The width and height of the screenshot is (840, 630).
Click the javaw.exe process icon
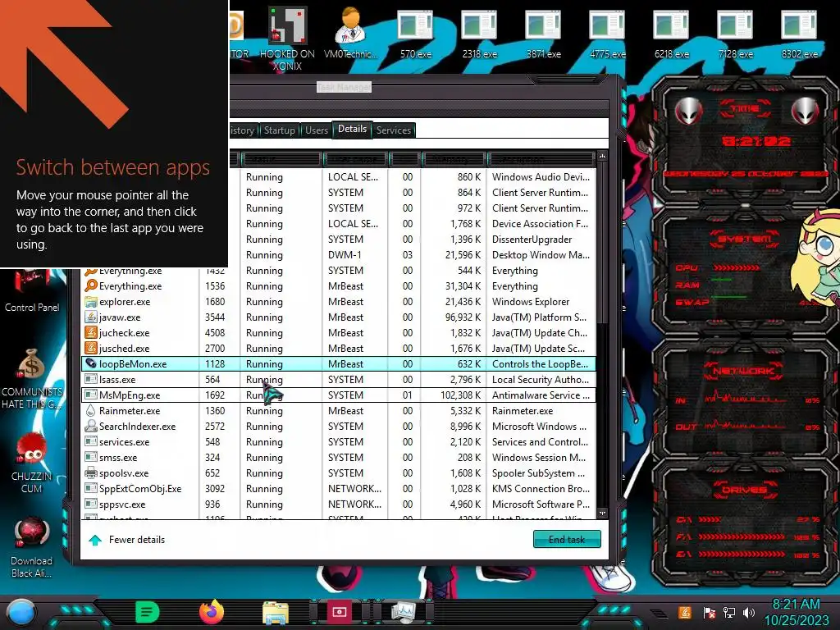point(90,317)
